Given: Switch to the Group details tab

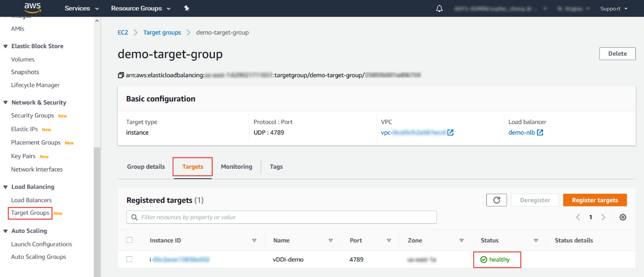Looking at the screenshot, I should click(146, 167).
